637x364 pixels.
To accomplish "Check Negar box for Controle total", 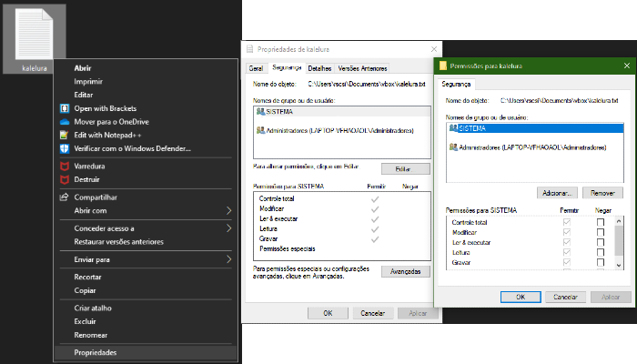I will (x=600, y=223).
